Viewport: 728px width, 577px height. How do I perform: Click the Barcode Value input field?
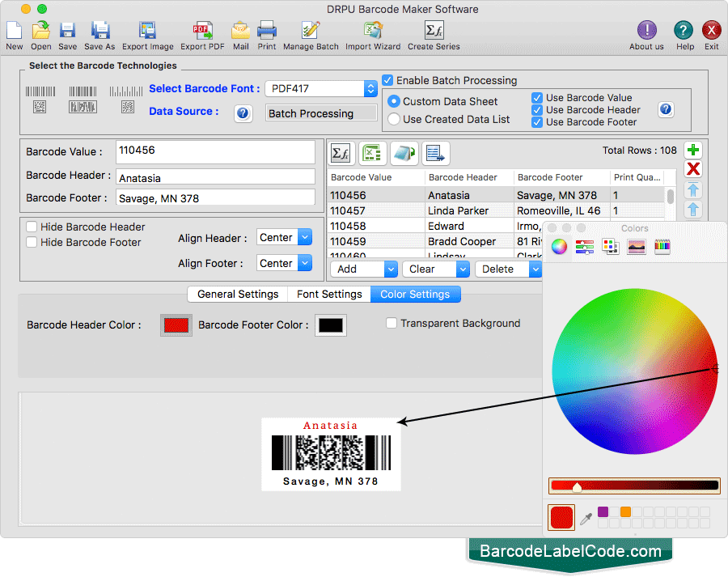point(215,152)
